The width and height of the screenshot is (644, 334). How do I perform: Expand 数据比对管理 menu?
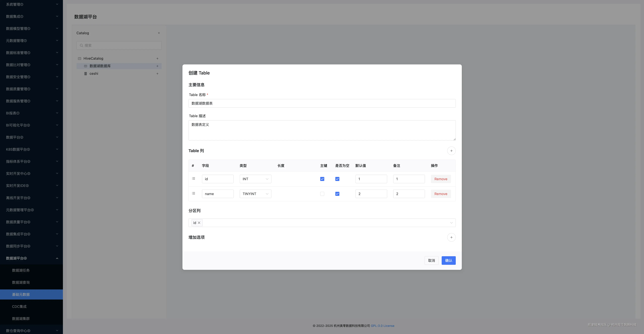click(31, 65)
